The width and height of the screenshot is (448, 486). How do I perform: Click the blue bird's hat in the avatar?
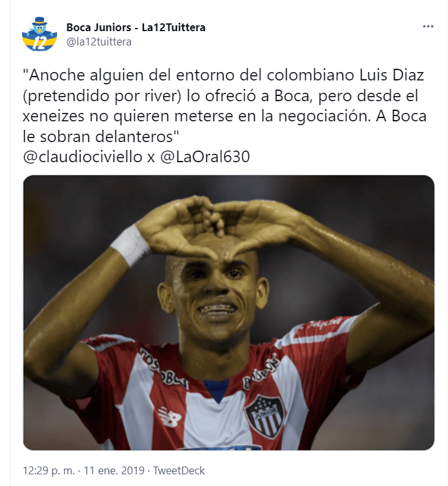click(x=40, y=21)
